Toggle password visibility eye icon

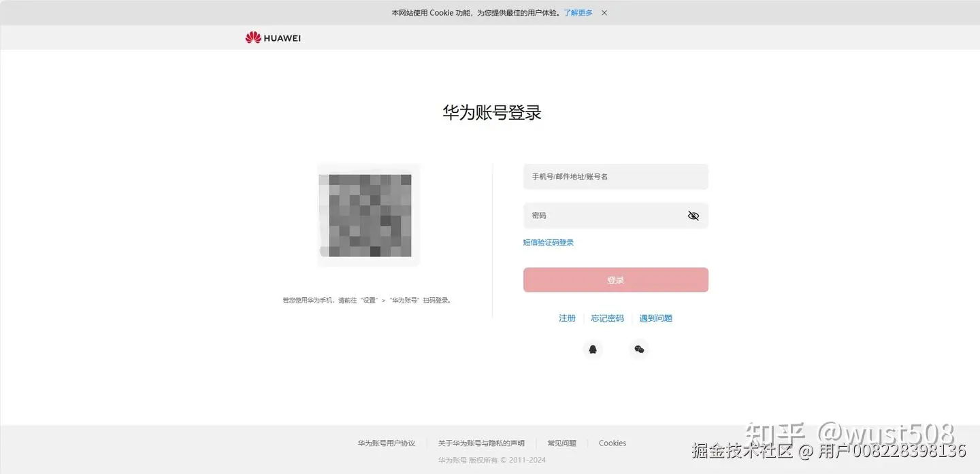pyautogui.click(x=693, y=216)
